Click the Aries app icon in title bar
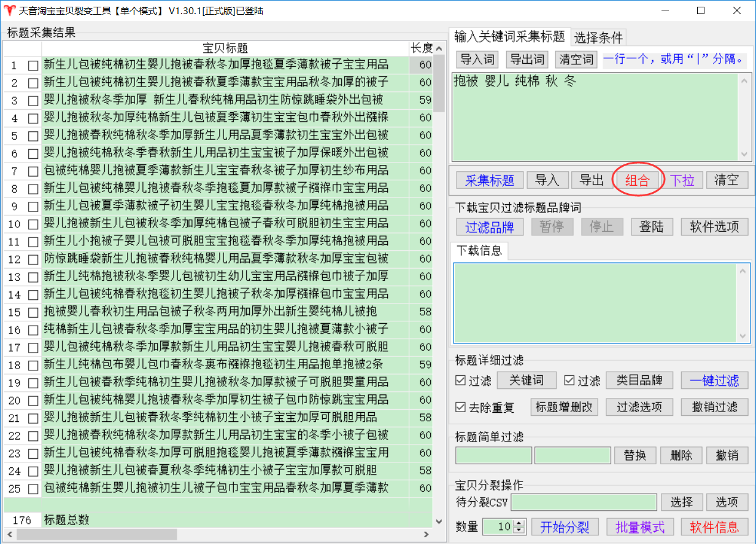Screen dimensions: 756x544 [x=9, y=10]
